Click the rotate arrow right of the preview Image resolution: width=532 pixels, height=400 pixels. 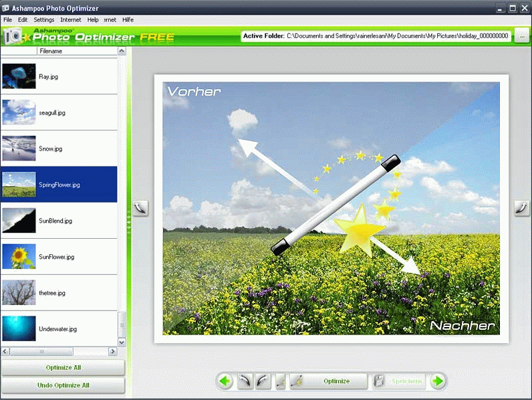point(521,207)
